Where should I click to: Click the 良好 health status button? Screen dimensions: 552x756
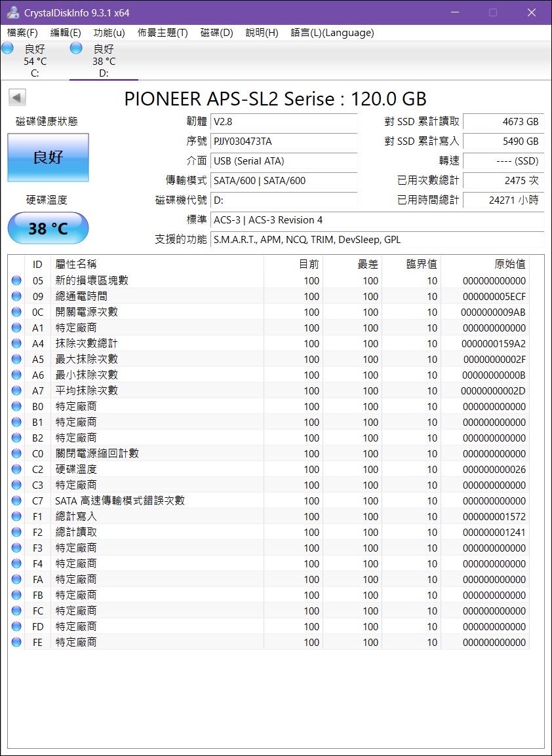tap(48, 158)
